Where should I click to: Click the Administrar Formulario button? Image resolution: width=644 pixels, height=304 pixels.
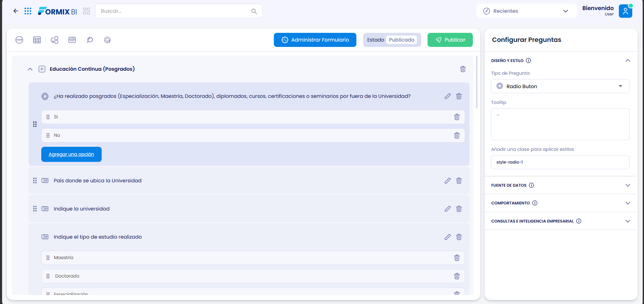tap(315, 40)
